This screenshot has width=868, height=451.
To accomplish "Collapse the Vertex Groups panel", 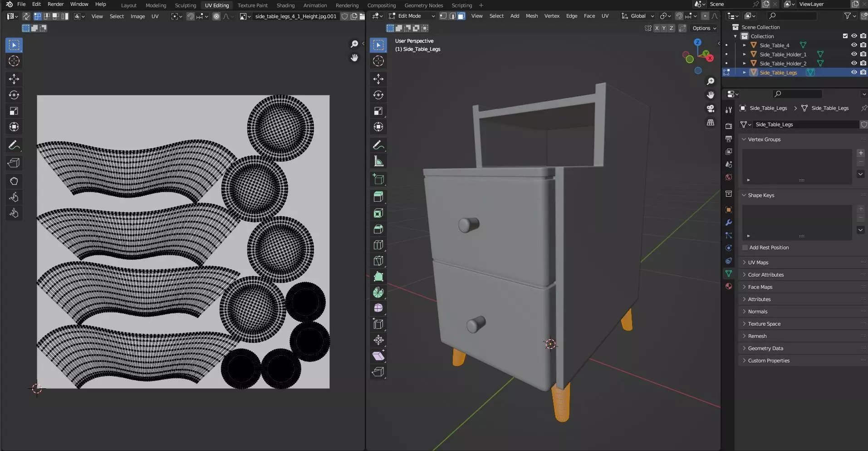I will pos(764,139).
